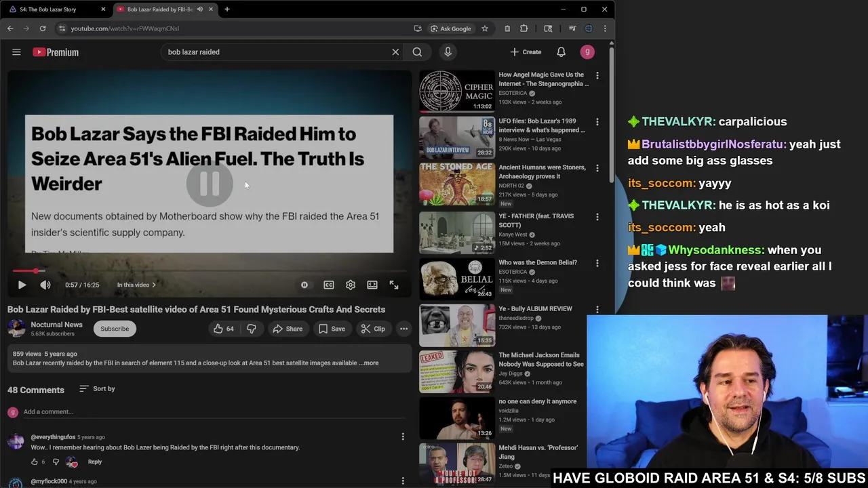Viewport: 868px width, 488px height.
Task: Open the YouTube guide hamburger menu
Action: (x=16, y=52)
